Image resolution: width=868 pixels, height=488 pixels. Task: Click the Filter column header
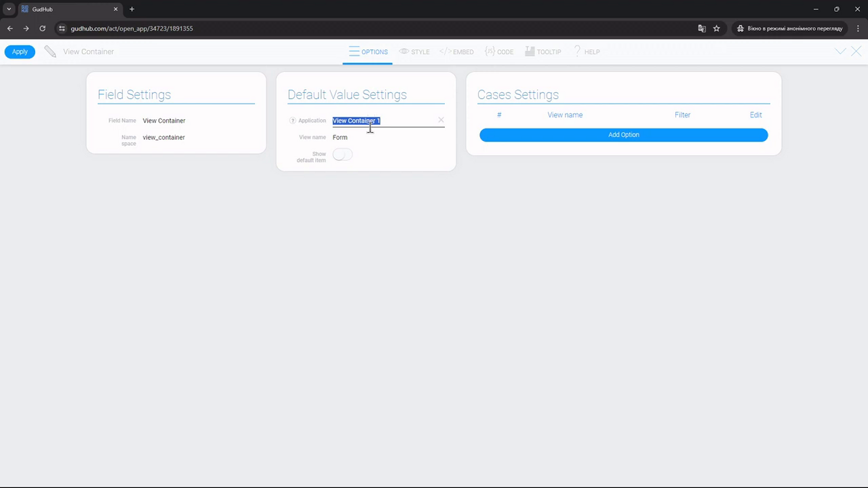tap(682, 115)
